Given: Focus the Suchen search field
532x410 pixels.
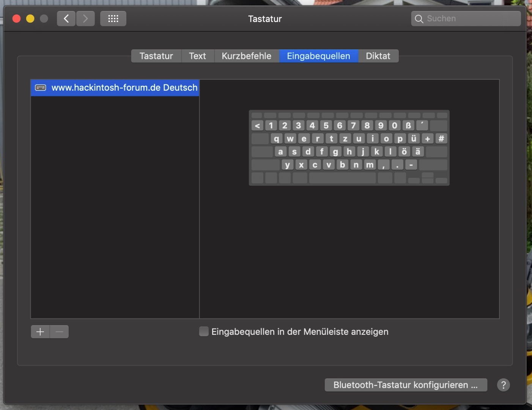Looking at the screenshot, I should click(x=466, y=19).
